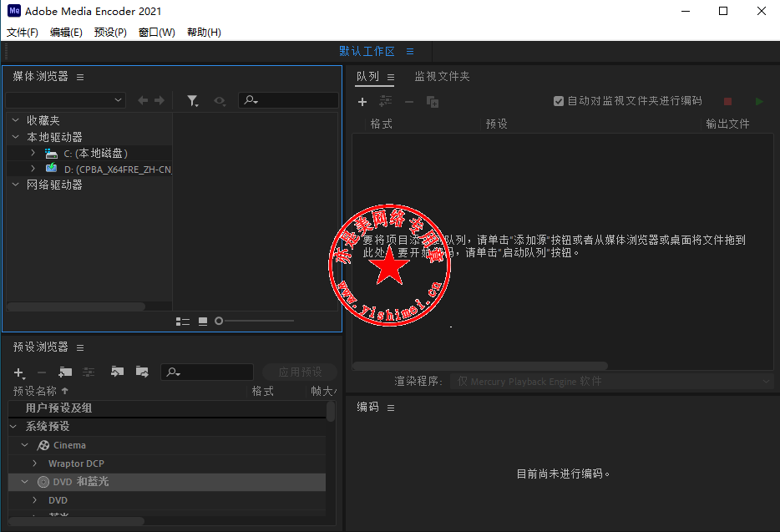
Task: Open the 渲染程序 renderer dropdown
Action: [612, 382]
